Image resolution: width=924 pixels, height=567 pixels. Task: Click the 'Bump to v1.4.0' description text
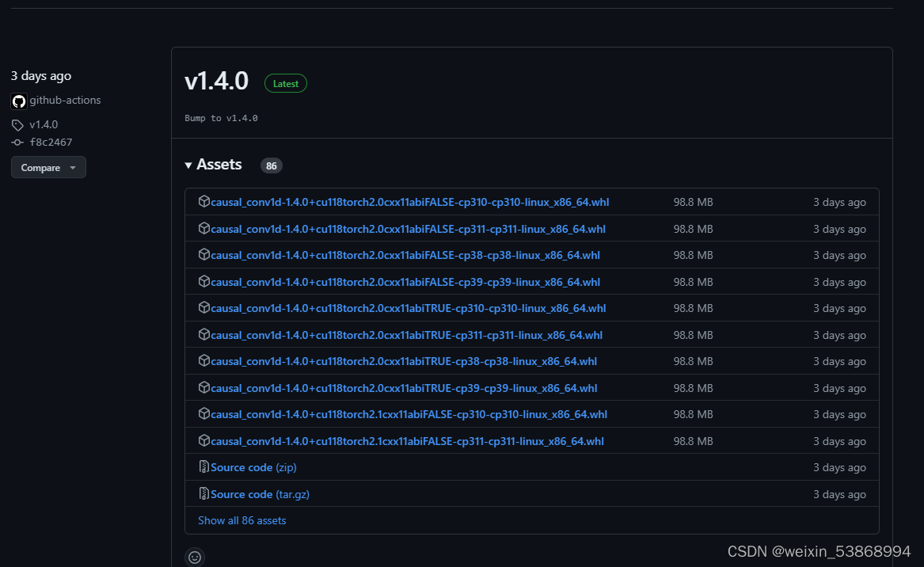pos(221,118)
